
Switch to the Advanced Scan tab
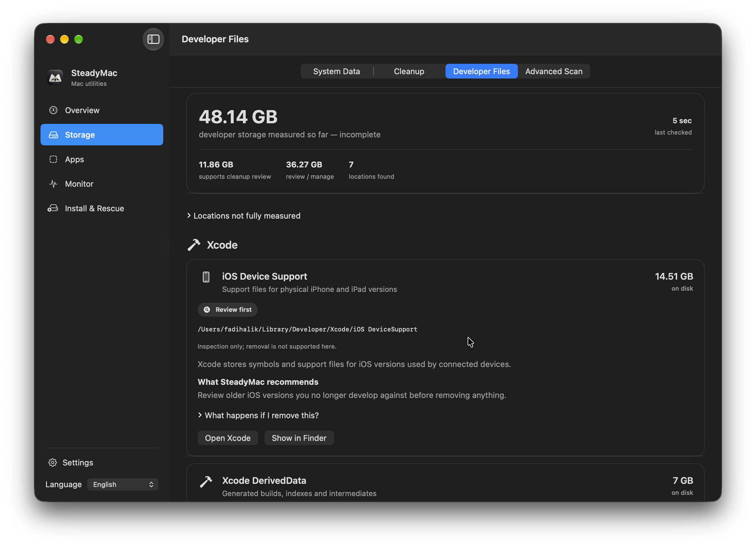[x=554, y=71]
